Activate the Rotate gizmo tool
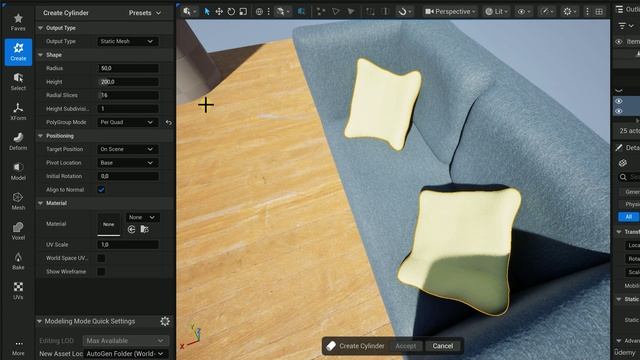 pyautogui.click(x=231, y=12)
